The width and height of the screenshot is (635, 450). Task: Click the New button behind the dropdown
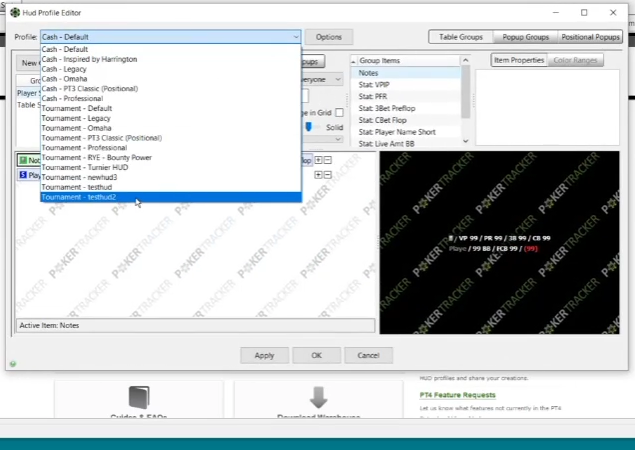(29, 63)
